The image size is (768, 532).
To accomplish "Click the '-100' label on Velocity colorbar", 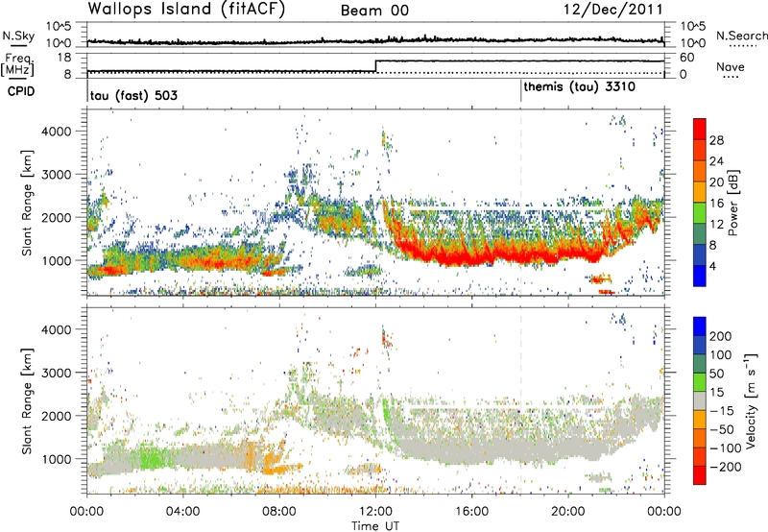I will pyautogui.click(x=726, y=448).
